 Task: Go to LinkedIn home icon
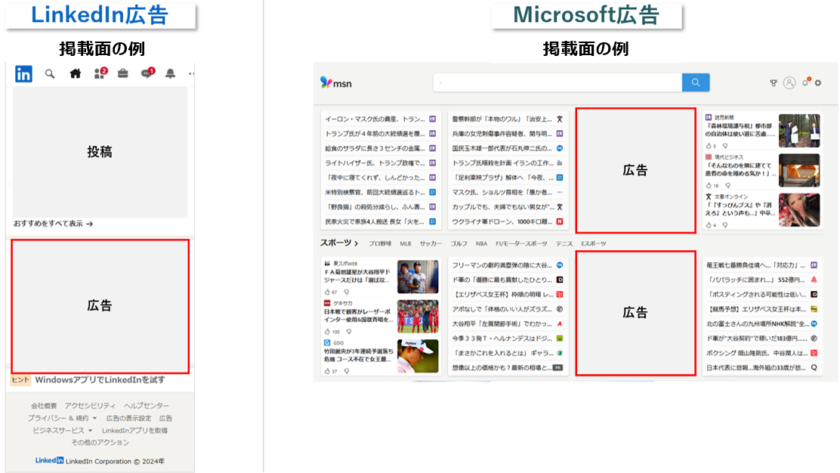[75, 74]
